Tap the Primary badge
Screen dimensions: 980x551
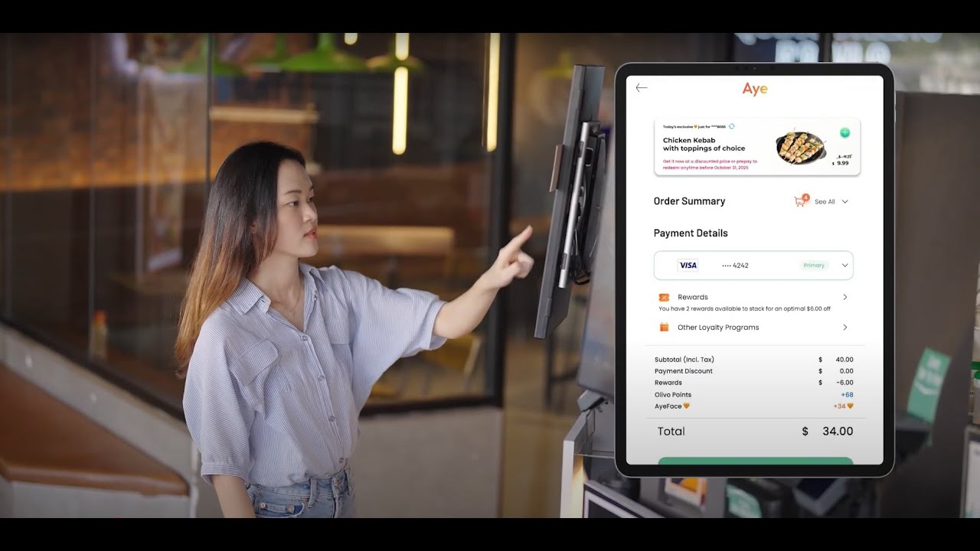pyautogui.click(x=814, y=266)
